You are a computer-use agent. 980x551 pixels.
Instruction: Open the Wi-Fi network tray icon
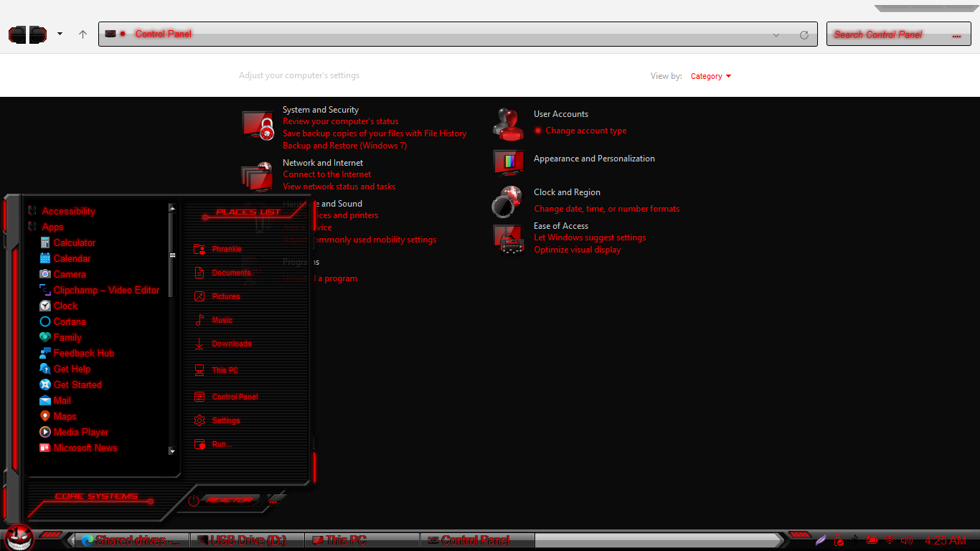890,540
